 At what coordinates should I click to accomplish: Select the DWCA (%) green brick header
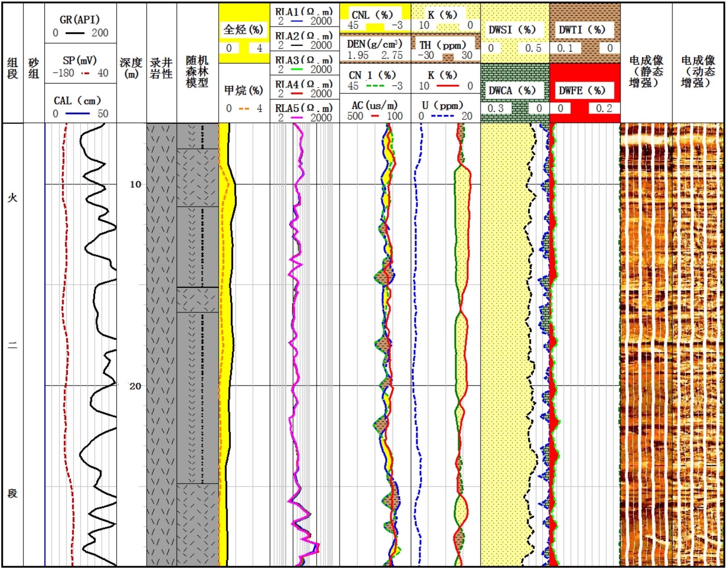(x=512, y=91)
